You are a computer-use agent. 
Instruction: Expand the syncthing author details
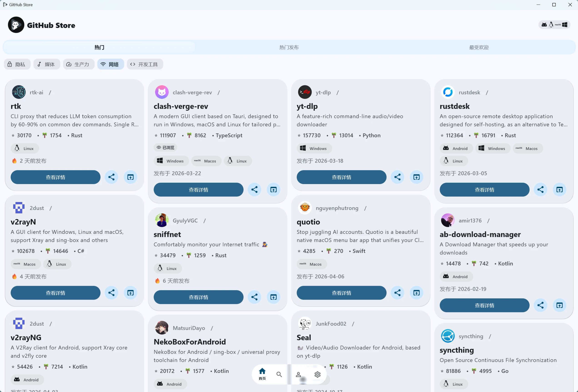pyautogui.click(x=471, y=336)
